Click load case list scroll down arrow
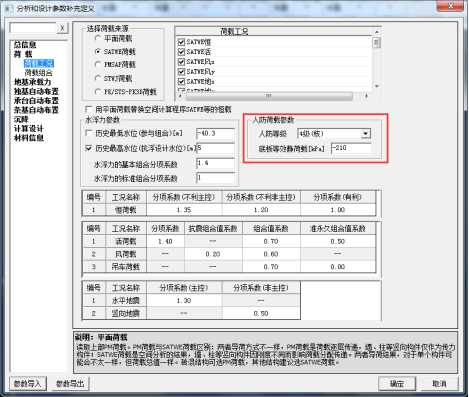The width and height of the screenshot is (469, 397). click(x=377, y=86)
